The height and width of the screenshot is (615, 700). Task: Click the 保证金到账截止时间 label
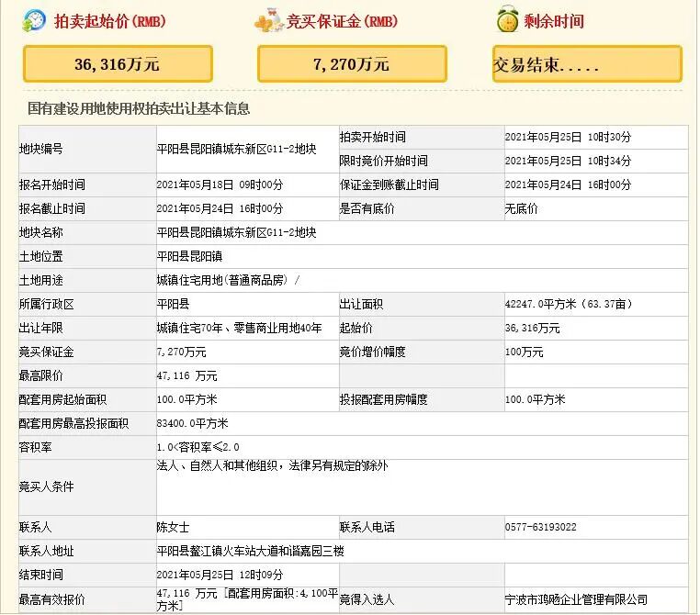pyautogui.click(x=390, y=184)
